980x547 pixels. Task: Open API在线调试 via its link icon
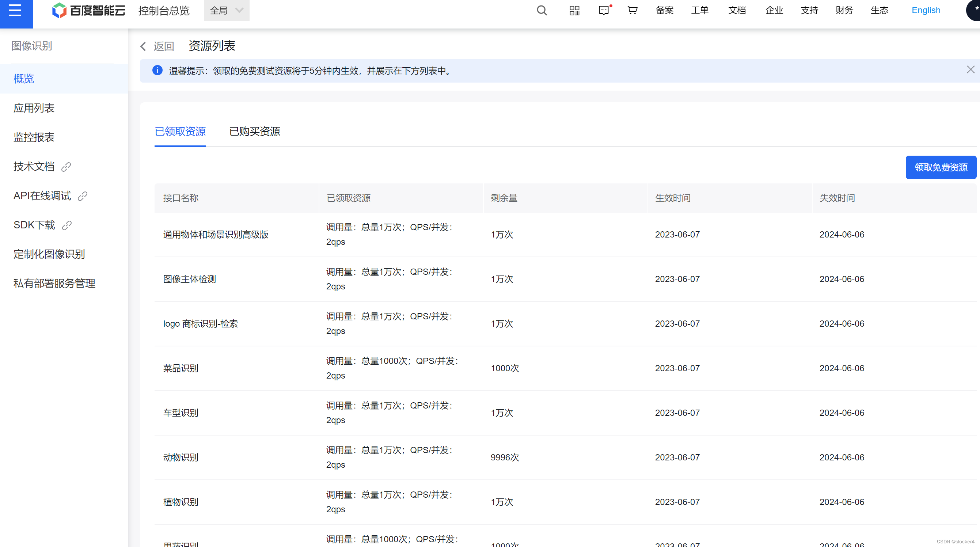pos(82,195)
